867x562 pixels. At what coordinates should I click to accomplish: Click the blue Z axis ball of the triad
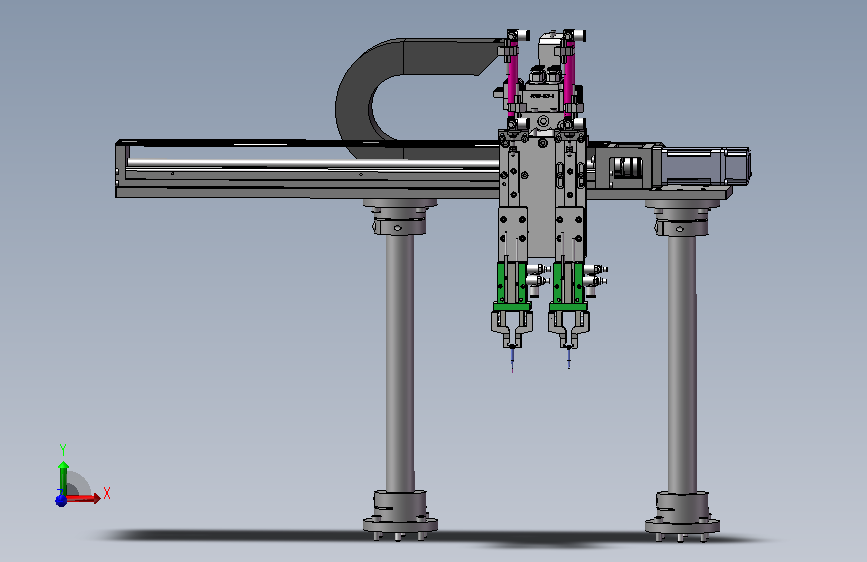coord(61,501)
